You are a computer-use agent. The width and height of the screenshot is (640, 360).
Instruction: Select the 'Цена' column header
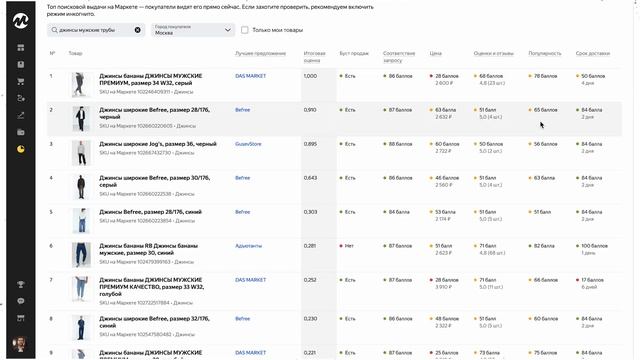coord(436,53)
